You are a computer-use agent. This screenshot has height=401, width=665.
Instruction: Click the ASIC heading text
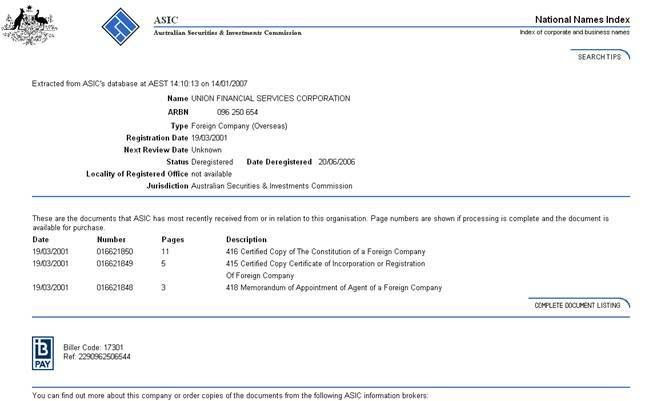tap(166, 20)
